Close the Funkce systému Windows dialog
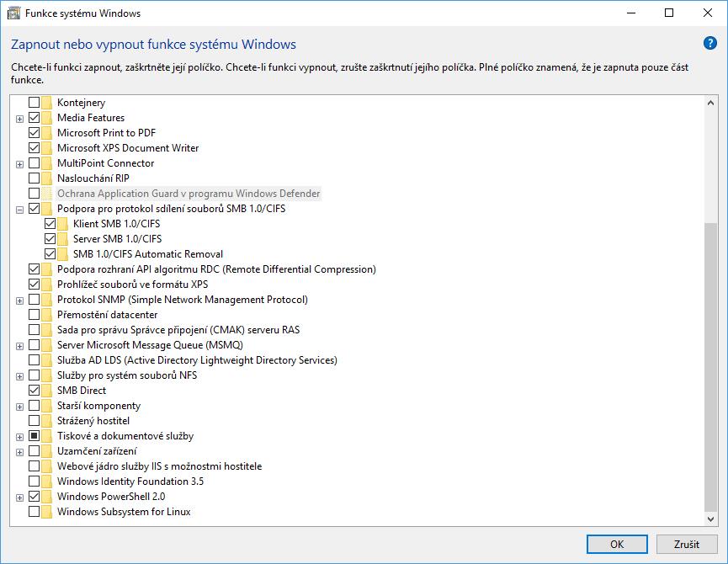 (x=708, y=13)
